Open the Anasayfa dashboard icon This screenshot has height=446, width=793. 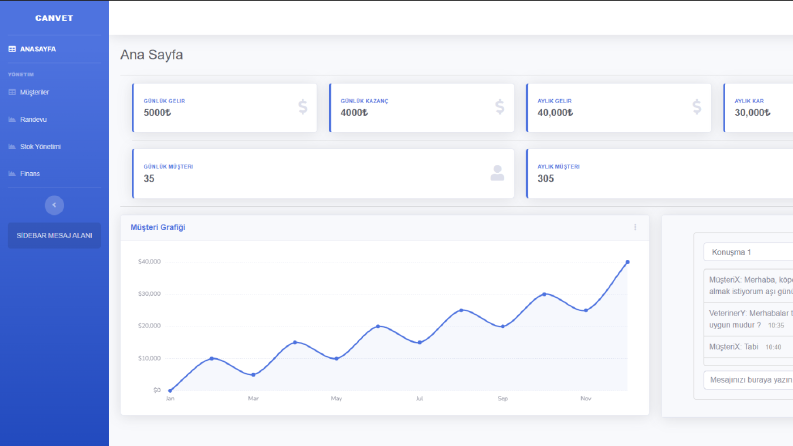12,49
